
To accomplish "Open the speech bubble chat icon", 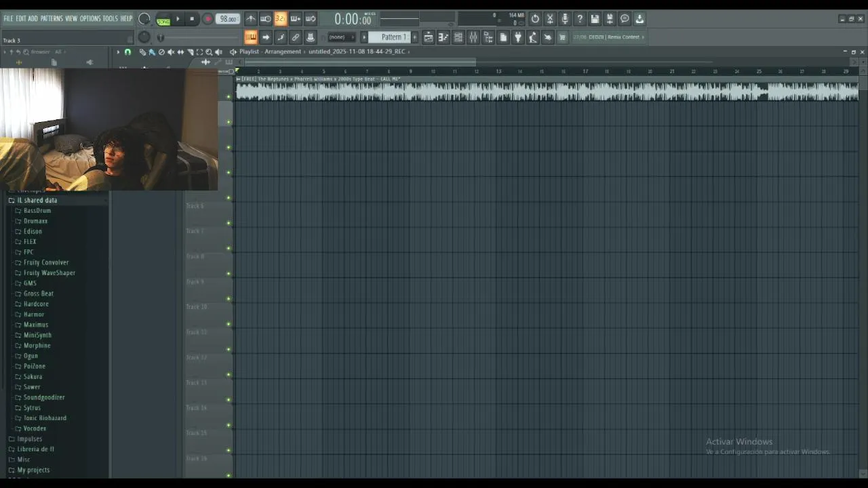I will (625, 19).
